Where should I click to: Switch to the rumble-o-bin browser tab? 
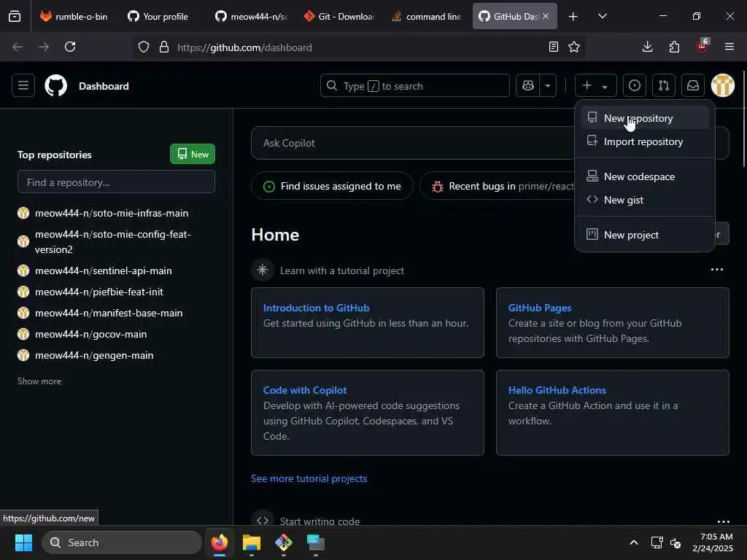pos(74,16)
